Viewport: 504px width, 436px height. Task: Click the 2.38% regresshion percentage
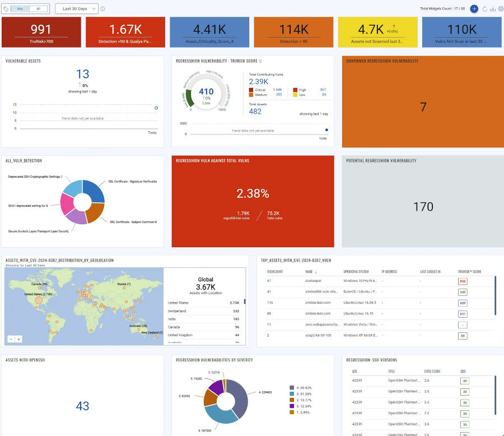(x=253, y=193)
